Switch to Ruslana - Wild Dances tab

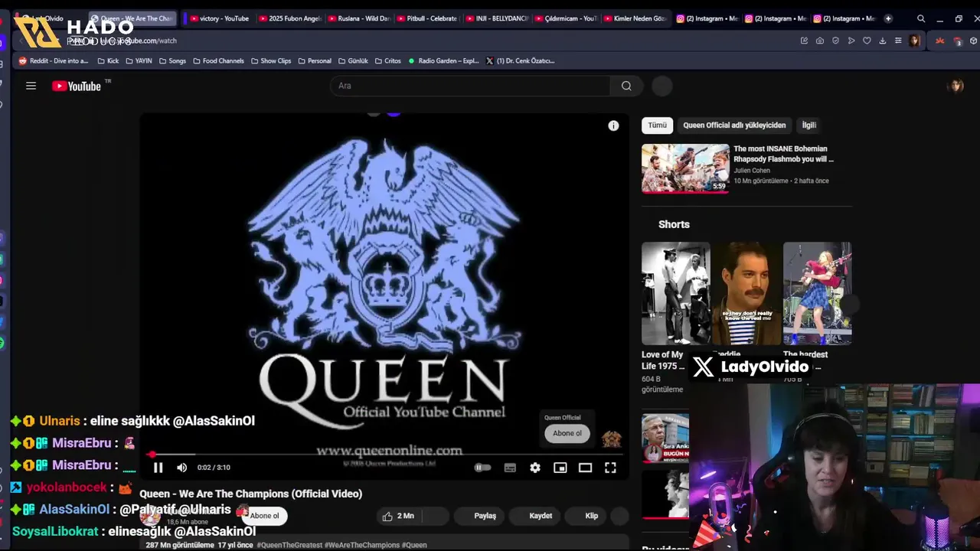(358, 18)
